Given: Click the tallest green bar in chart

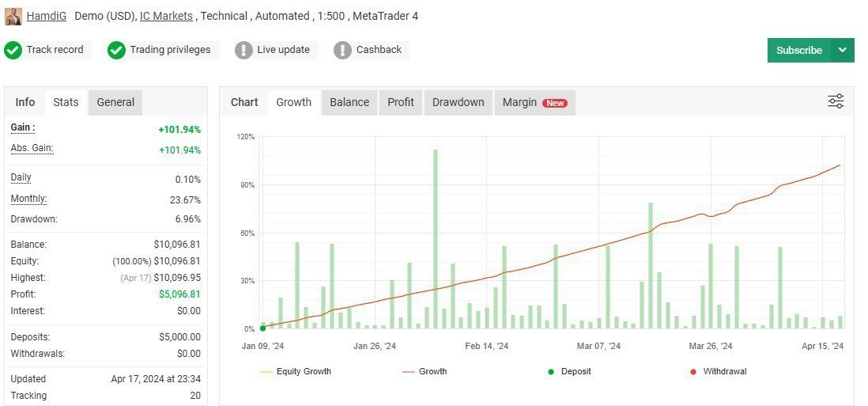Looking at the screenshot, I should (435, 237).
